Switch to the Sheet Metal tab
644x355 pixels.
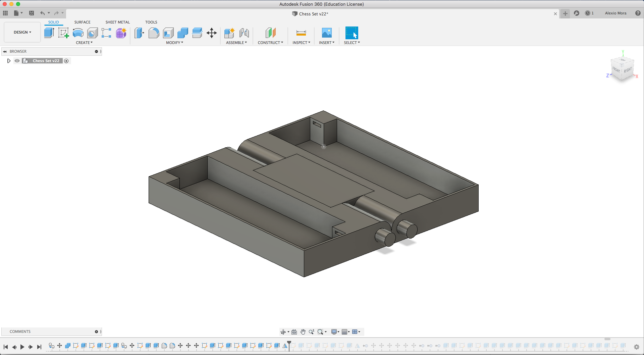tap(118, 22)
